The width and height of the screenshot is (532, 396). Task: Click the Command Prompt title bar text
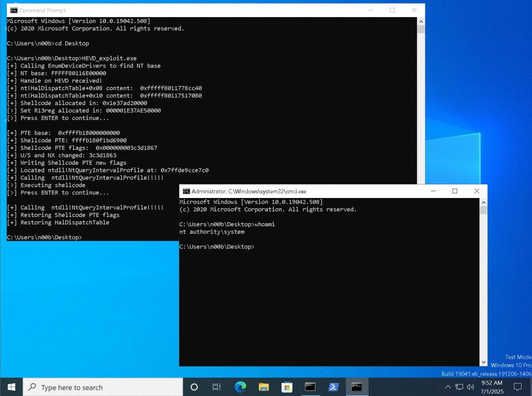(x=42, y=10)
